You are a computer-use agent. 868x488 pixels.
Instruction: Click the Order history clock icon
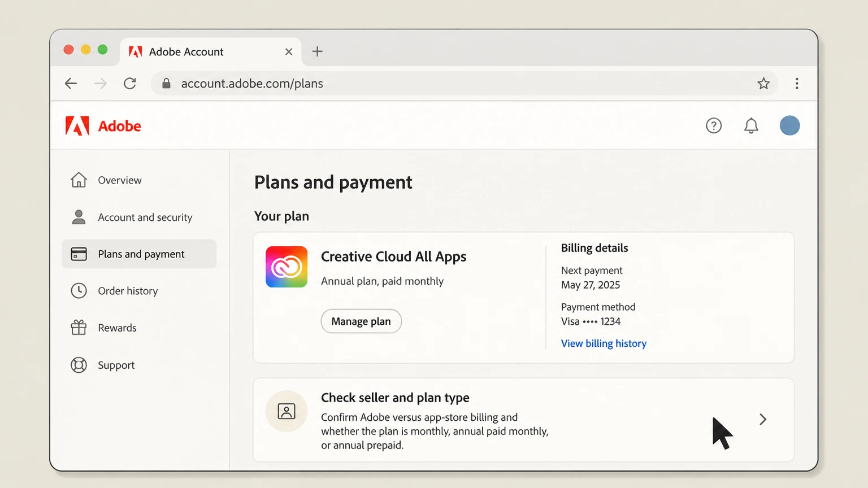coord(79,291)
